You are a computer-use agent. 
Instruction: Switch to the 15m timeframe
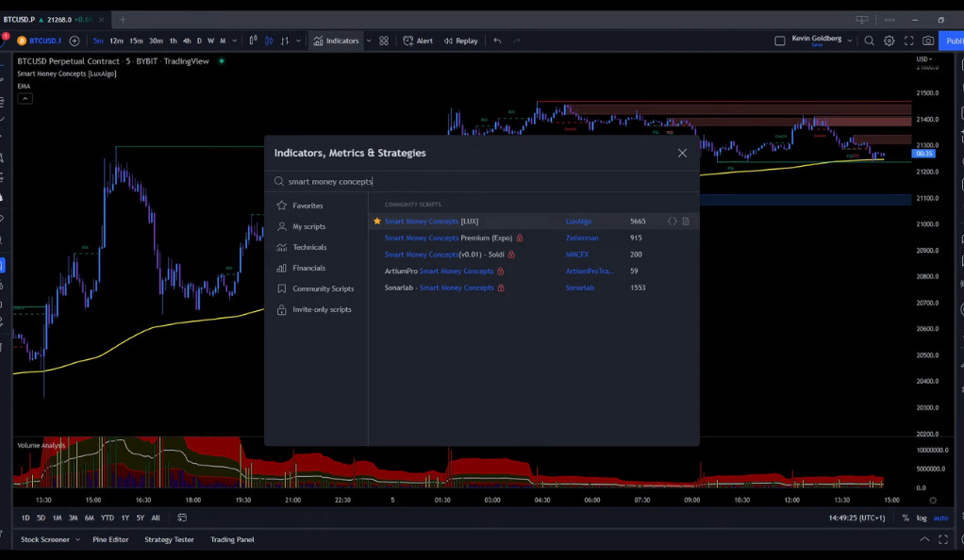[136, 41]
